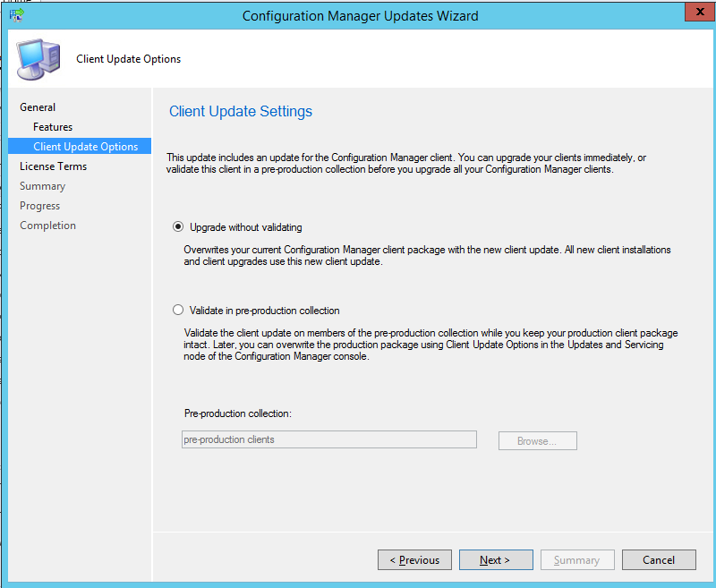Click the computer icon beside Client Update Options

click(38, 59)
